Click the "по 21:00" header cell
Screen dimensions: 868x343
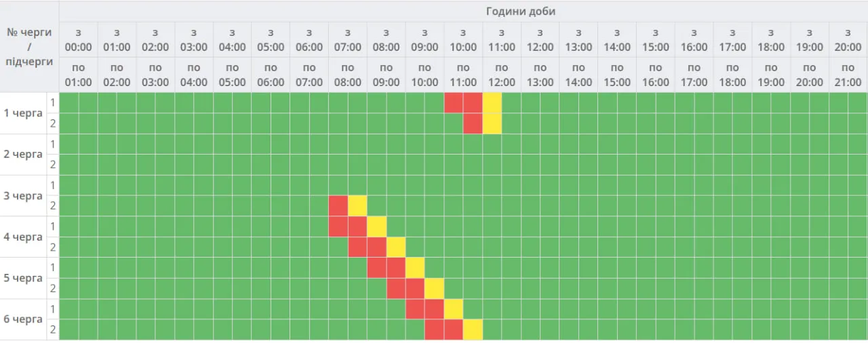[848, 75]
